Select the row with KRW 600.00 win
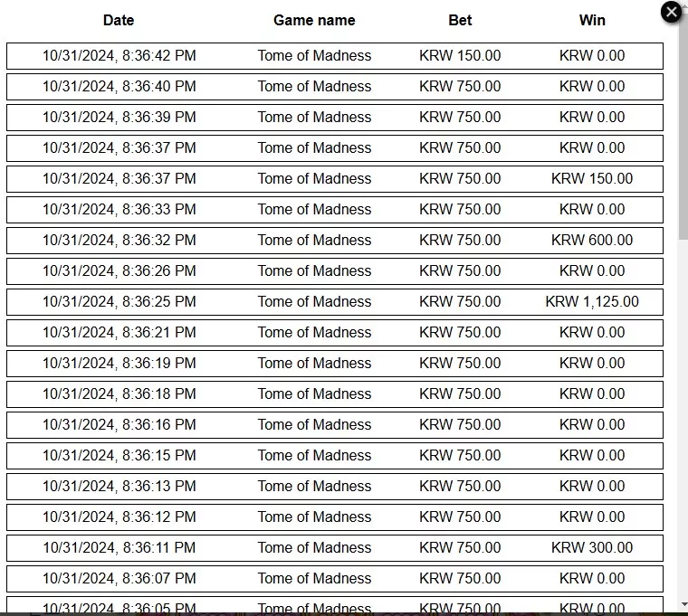Viewport: 688px width, 616px height. (x=335, y=241)
